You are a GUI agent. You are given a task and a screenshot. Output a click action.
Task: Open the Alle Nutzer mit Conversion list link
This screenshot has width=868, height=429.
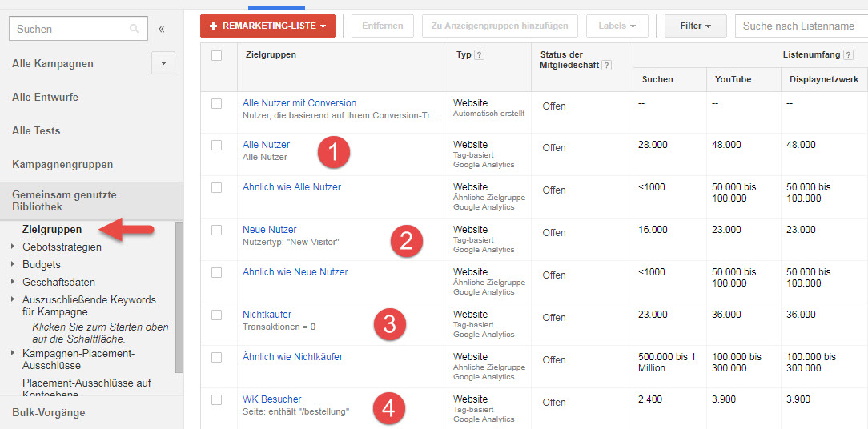[299, 103]
